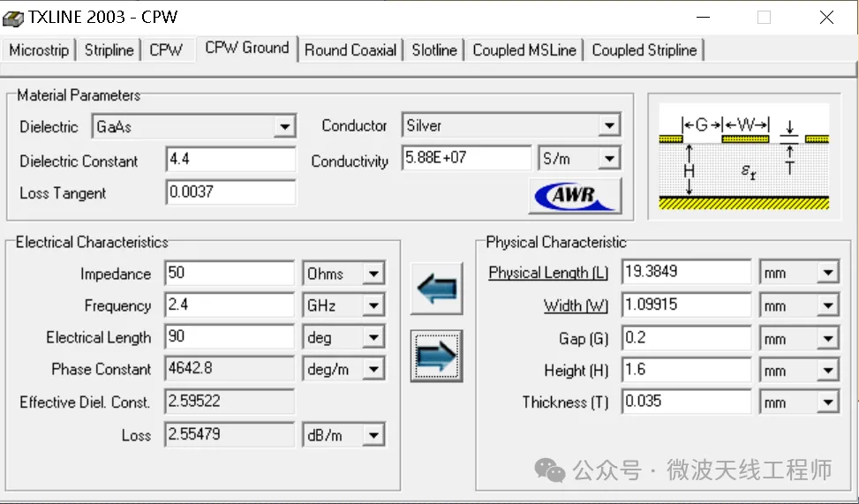Click the Electrical Length field showing 90
This screenshot has height=504, width=859.
pyautogui.click(x=230, y=337)
